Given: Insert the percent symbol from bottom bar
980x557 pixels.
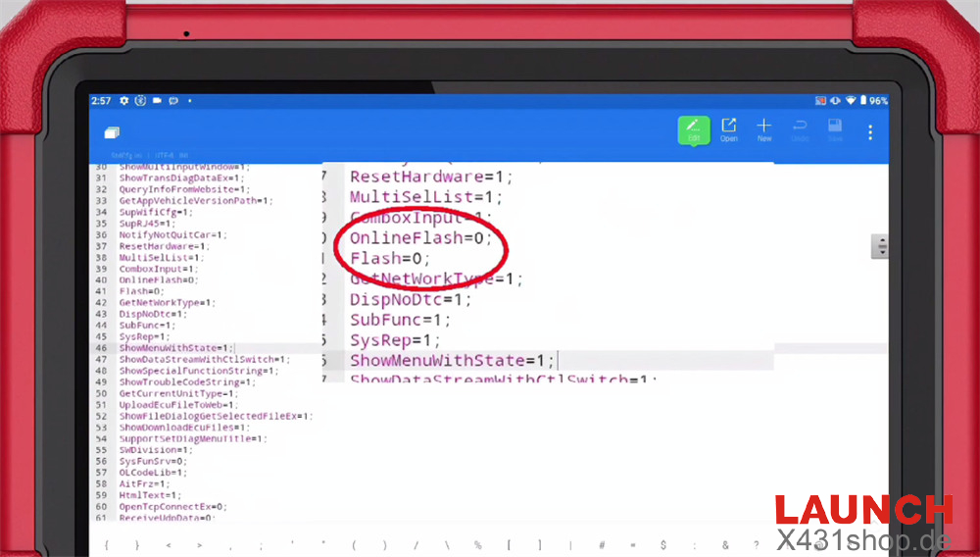Looking at the screenshot, I should coord(477,544).
